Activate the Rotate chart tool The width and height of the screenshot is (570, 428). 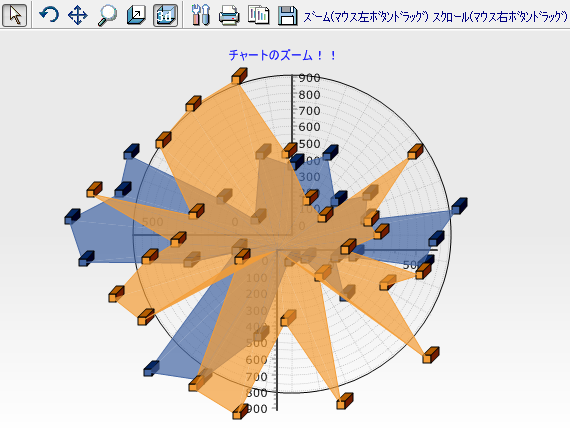[x=49, y=15]
